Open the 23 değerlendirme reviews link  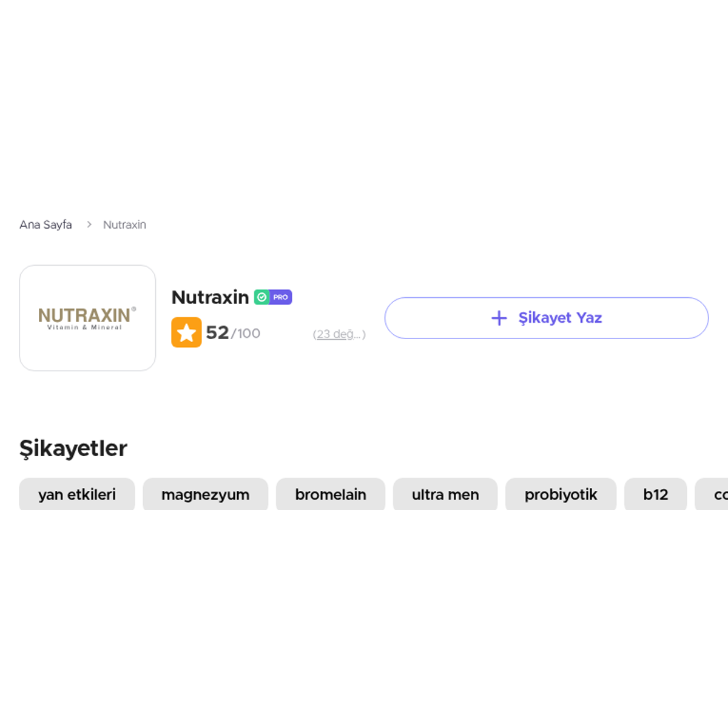[x=339, y=334]
